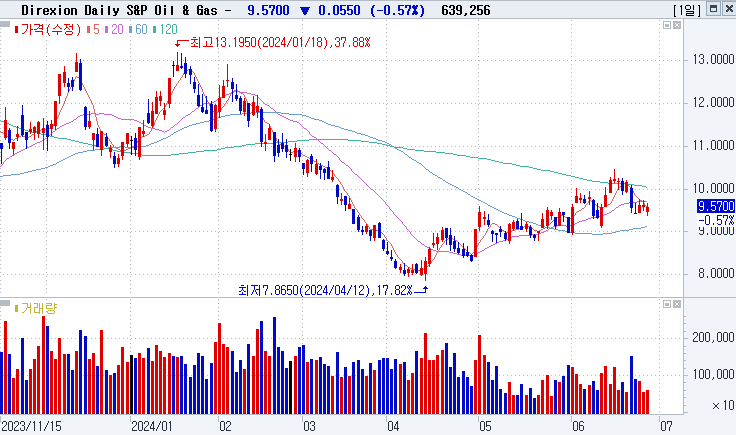Screen dimensions: 736x435
Task: Click the 12.0000 price axis label
Action: (713, 102)
